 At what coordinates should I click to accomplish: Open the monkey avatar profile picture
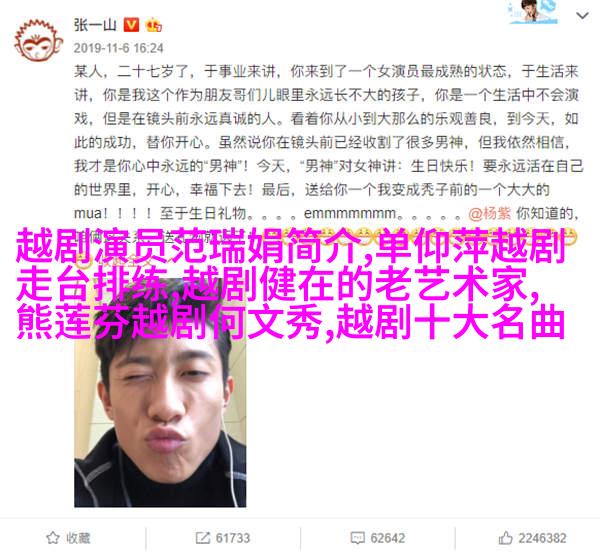click(x=39, y=41)
